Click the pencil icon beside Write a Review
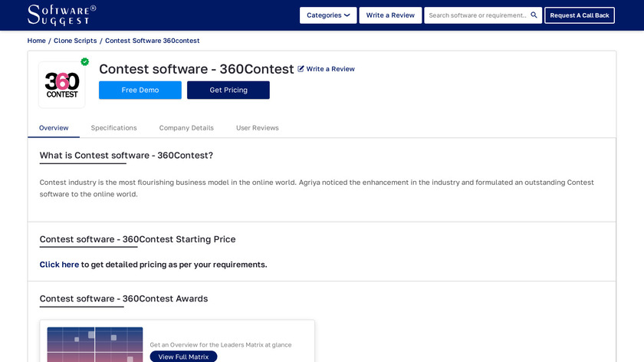This screenshot has height=362, width=644. [301, 68]
